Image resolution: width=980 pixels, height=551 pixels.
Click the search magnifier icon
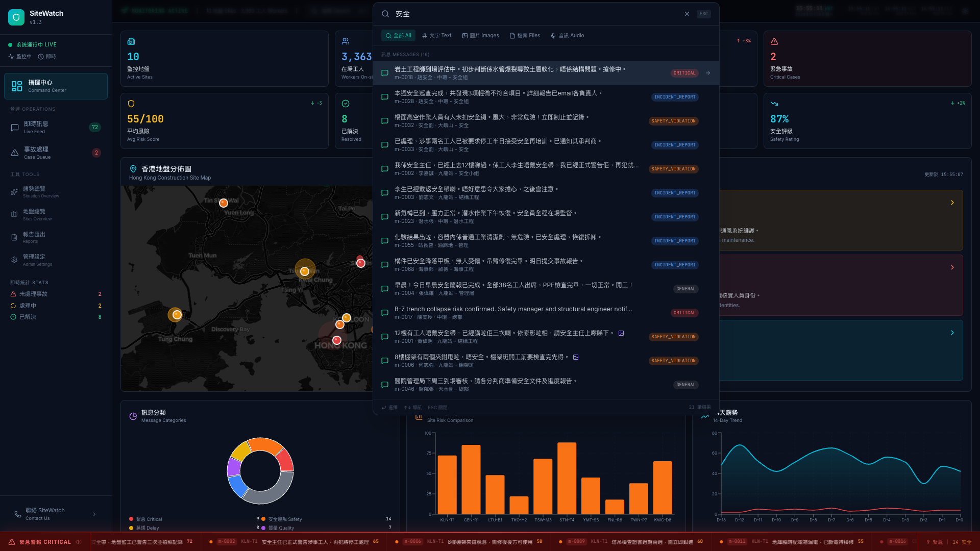tap(385, 14)
